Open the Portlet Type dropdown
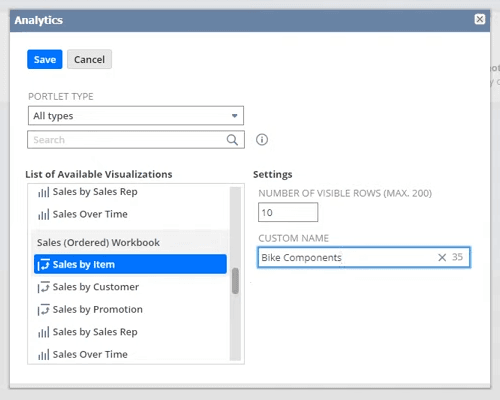Screen dimensions: 500x400 pos(136,116)
